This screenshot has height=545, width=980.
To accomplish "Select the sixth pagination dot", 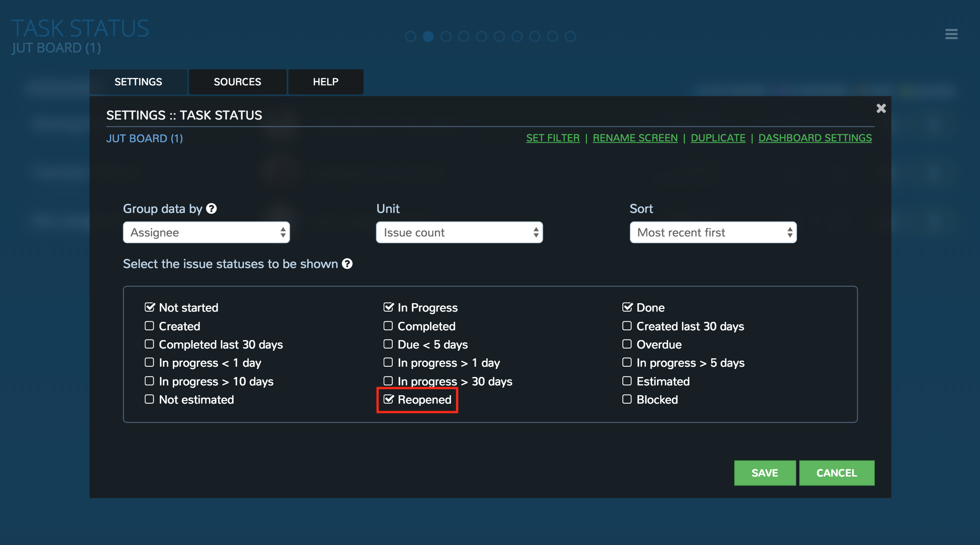I will pyautogui.click(x=499, y=36).
